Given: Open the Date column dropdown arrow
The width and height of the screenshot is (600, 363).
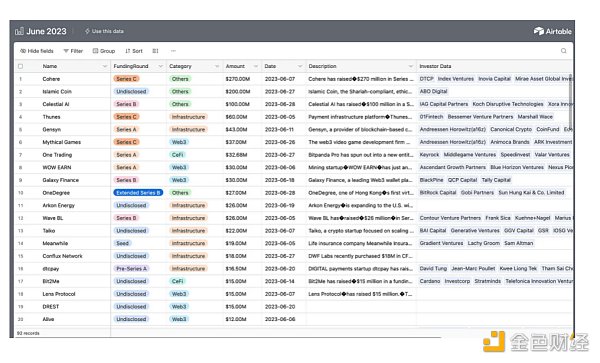Looking at the screenshot, I should pos(300,66).
